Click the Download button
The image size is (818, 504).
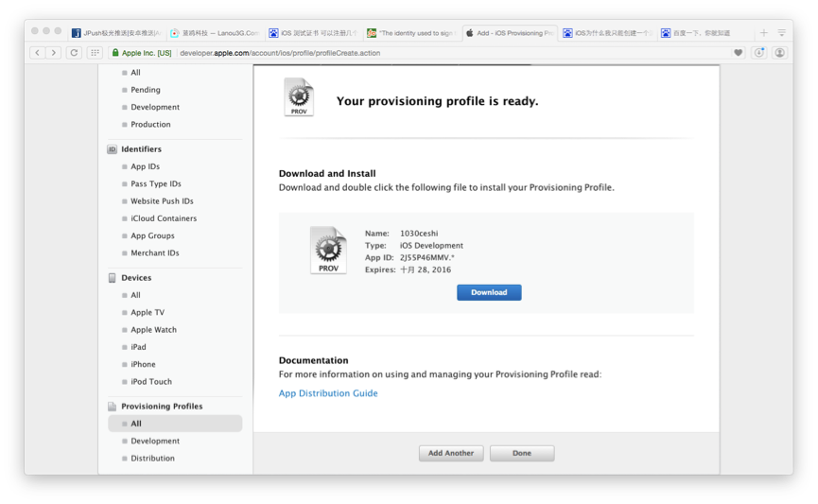(489, 293)
